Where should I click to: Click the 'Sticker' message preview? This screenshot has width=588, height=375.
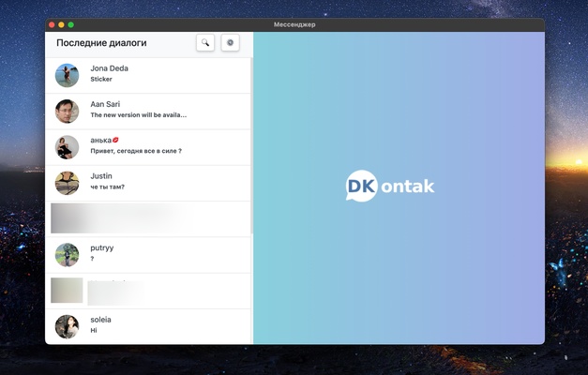pos(101,79)
